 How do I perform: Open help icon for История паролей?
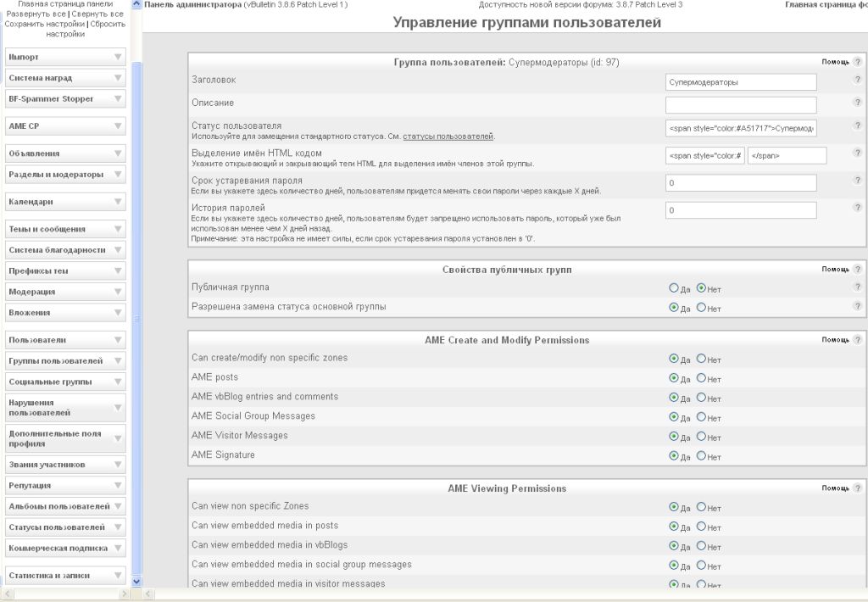click(857, 208)
